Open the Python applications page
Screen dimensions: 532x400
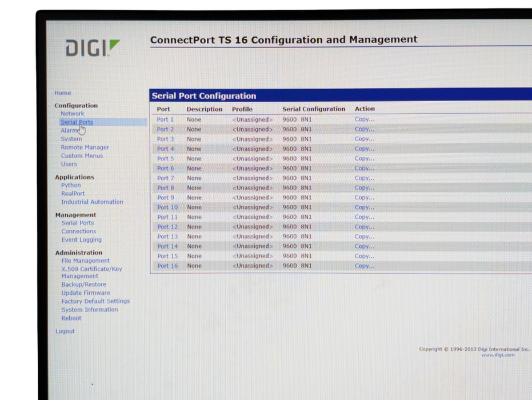pyautogui.click(x=71, y=185)
